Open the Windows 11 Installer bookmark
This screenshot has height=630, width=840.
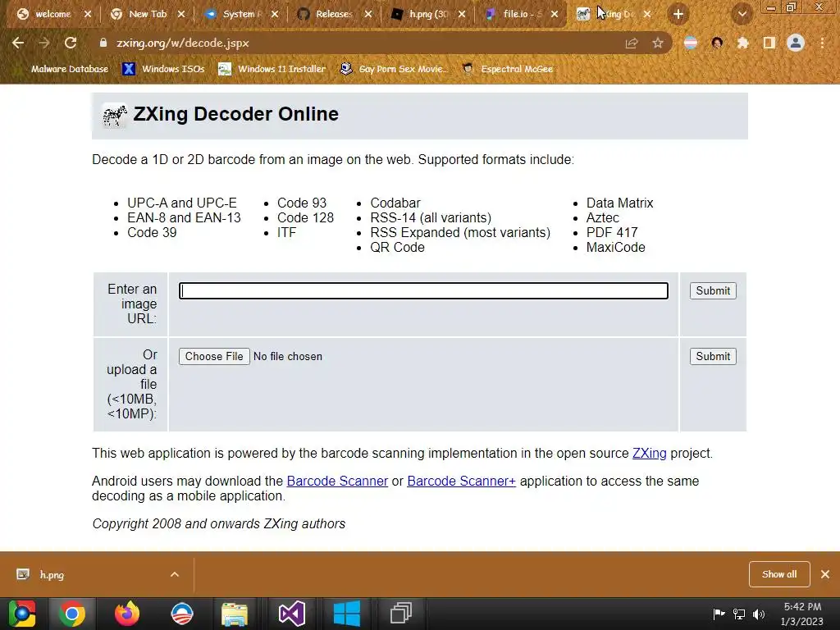pos(272,69)
